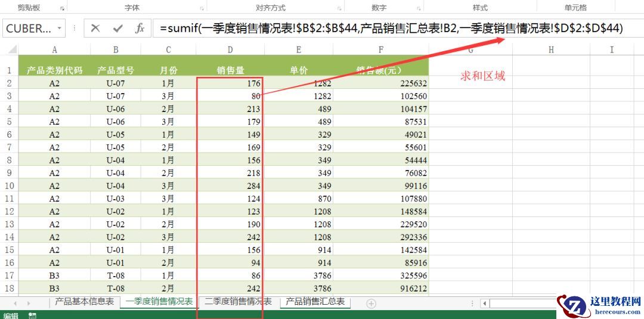Select column H header
Viewport: 644px width, 319px height.
tap(551, 49)
